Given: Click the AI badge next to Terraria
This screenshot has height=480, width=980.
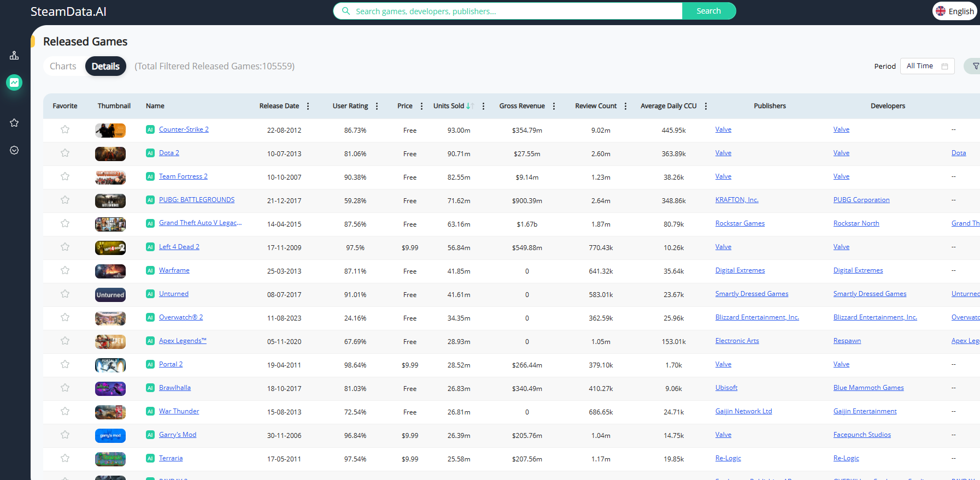Looking at the screenshot, I should (150, 458).
